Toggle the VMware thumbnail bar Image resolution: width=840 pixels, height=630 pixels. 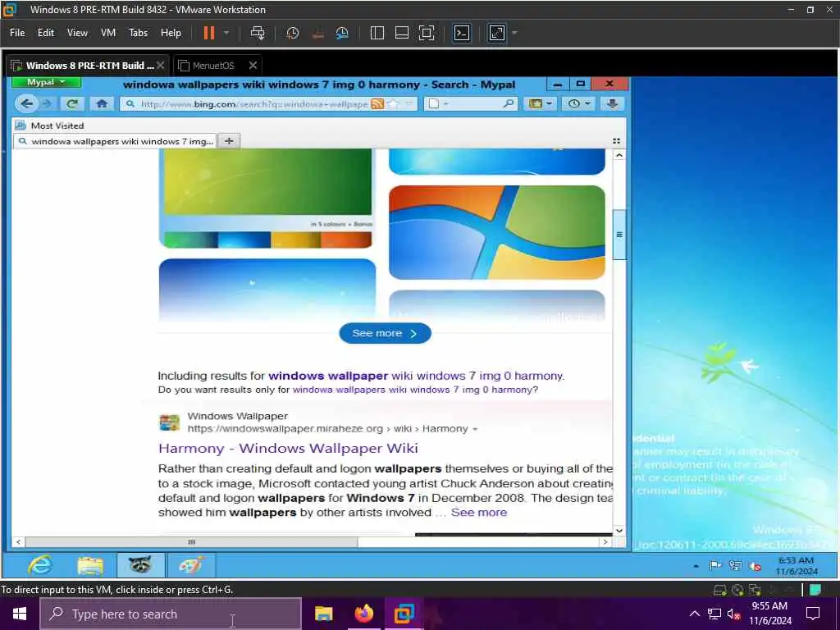pos(402,33)
